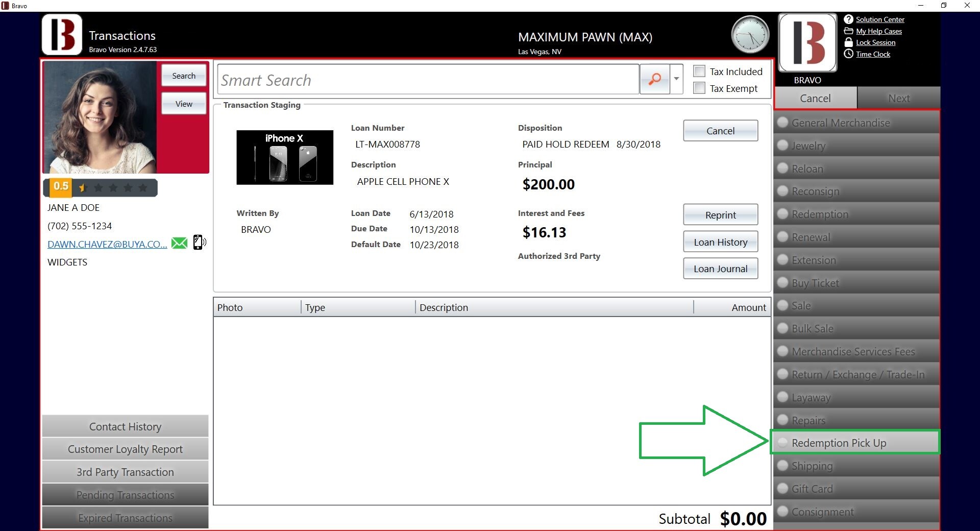The height and width of the screenshot is (531, 980).
Task: Open the iPhone X item photo
Action: point(285,157)
